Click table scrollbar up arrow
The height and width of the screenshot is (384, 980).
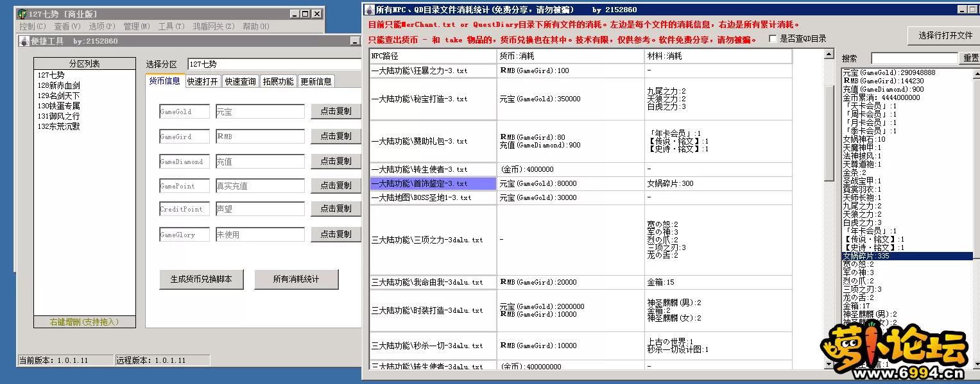point(829,55)
